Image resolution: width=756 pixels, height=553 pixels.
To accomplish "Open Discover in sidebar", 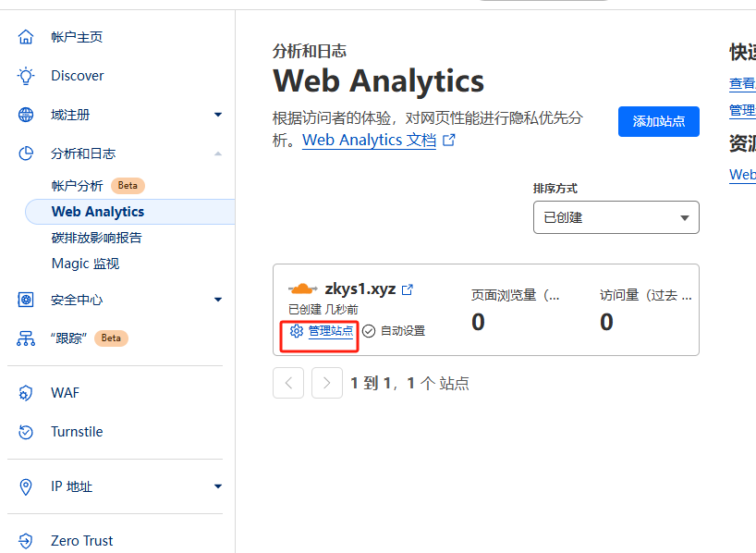I will 77,76.
